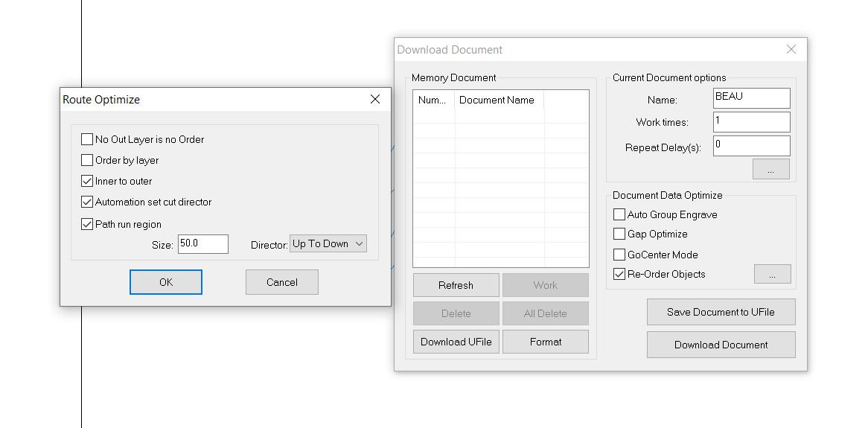Uncheck Inner to outer option
The width and height of the screenshot is (868, 428).
coord(87,181)
